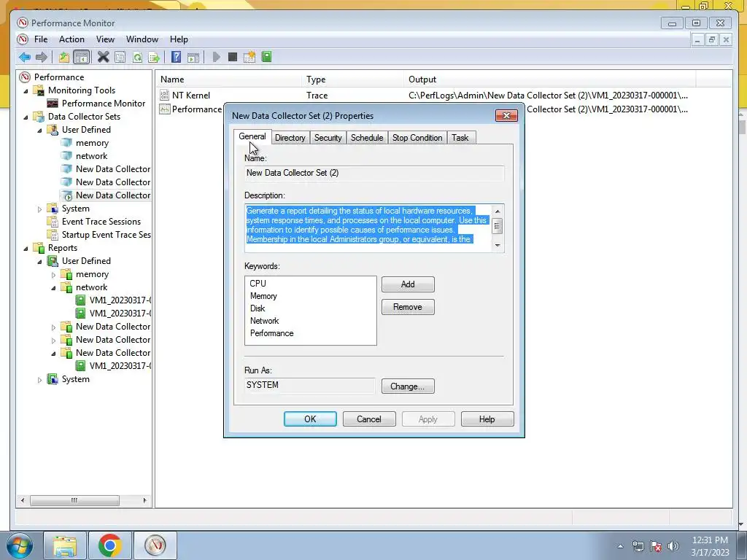The height and width of the screenshot is (560, 747).
Task: Collapse the Data Collector Sets node
Action: coord(26,117)
